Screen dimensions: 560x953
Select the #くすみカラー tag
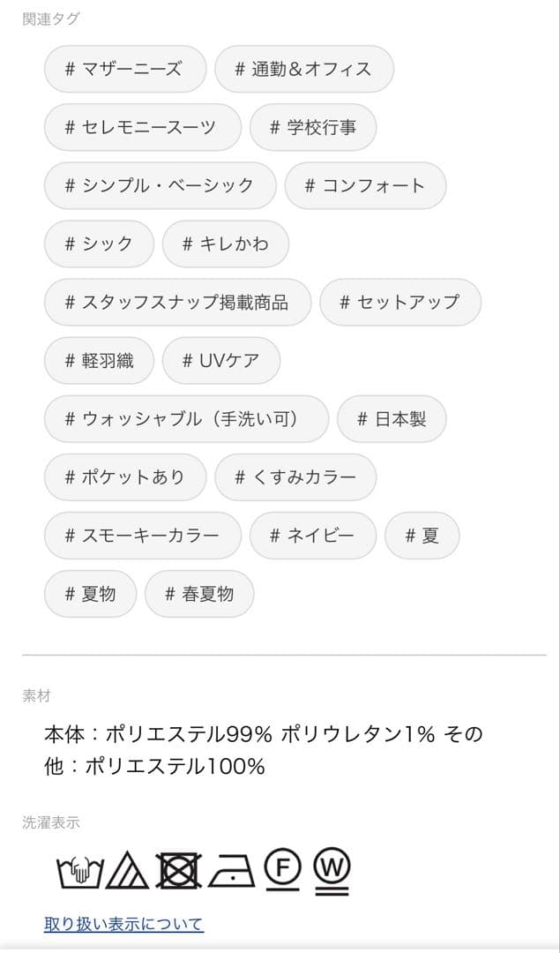[x=295, y=476]
